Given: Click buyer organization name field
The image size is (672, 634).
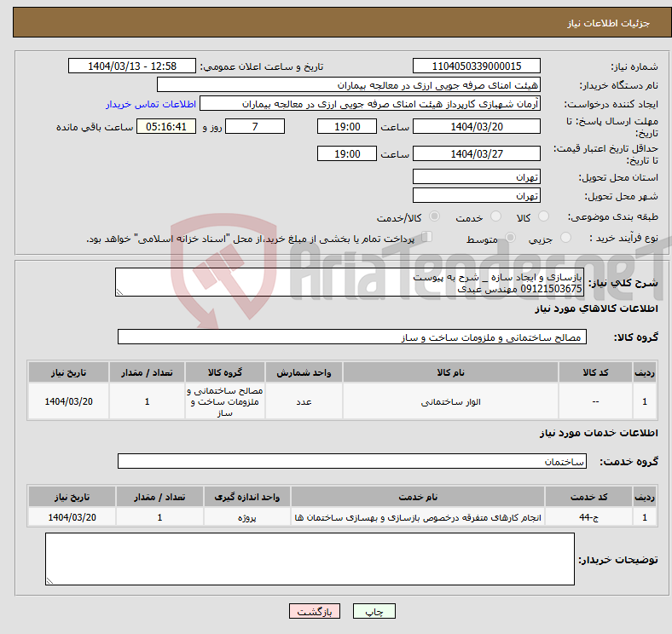Looking at the screenshot, I should (349, 85).
